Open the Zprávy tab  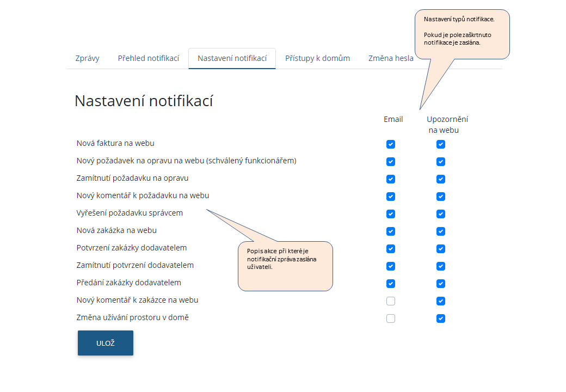click(x=87, y=58)
